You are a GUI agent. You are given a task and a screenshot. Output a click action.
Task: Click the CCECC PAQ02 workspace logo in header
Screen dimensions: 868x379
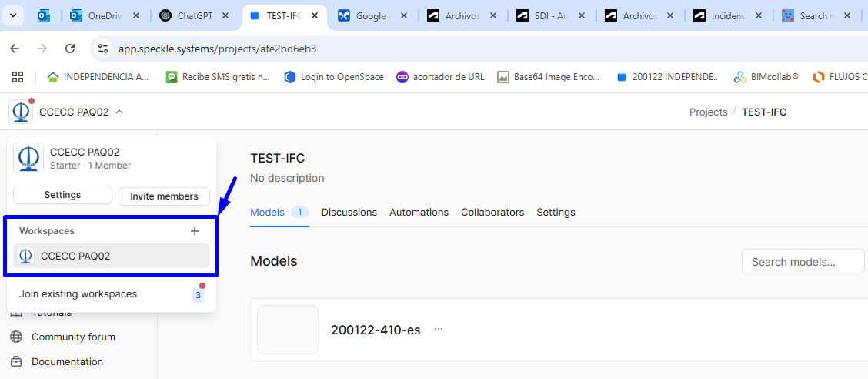point(21,112)
